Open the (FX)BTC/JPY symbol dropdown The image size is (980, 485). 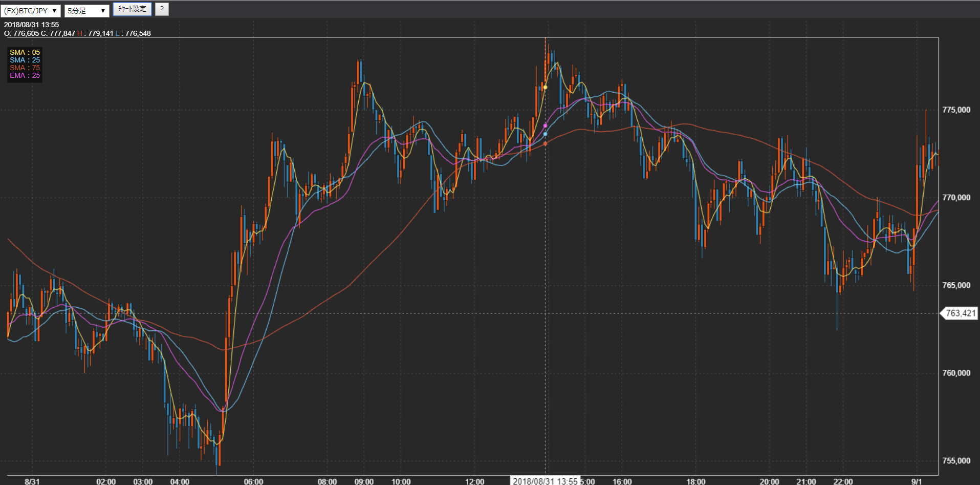click(x=31, y=11)
